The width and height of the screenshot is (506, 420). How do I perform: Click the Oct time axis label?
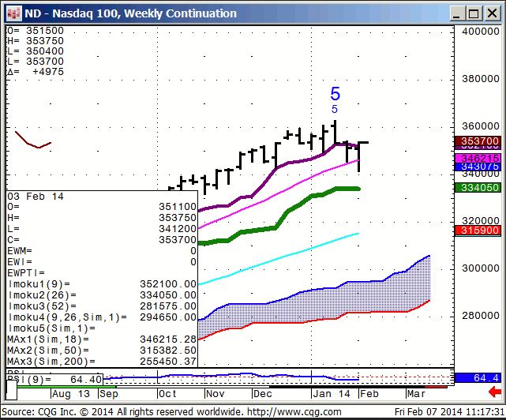coord(167,394)
